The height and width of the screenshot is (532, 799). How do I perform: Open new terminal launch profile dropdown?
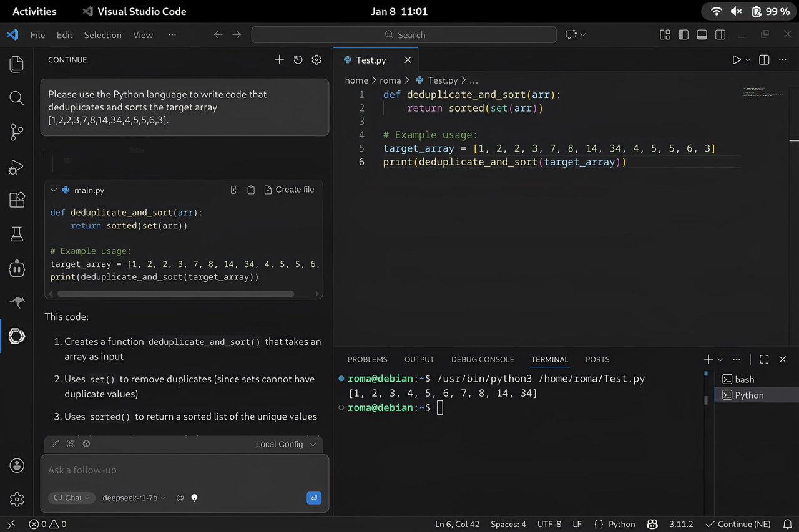[x=720, y=360]
